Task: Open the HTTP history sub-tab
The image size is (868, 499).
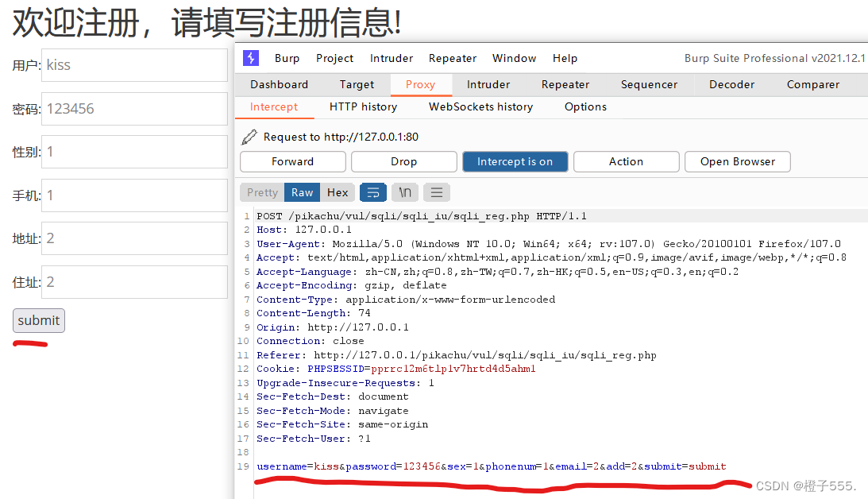Action: pos(363,107)
